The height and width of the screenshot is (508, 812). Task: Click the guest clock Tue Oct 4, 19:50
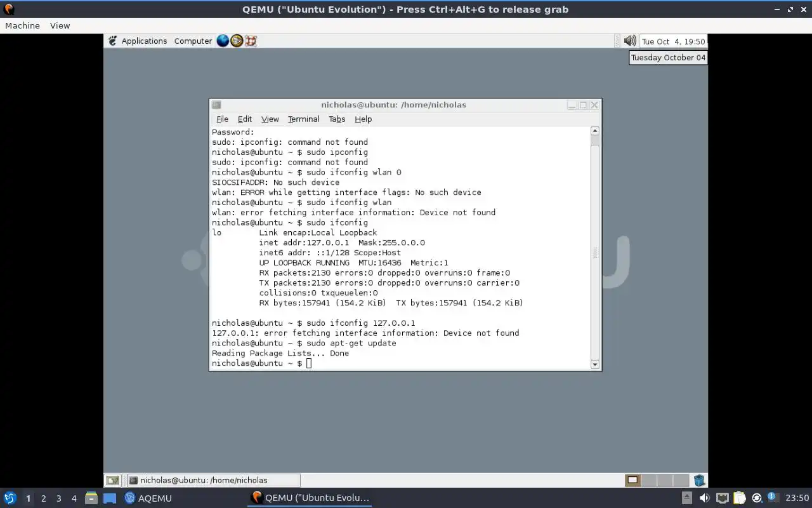pos(673,41)
